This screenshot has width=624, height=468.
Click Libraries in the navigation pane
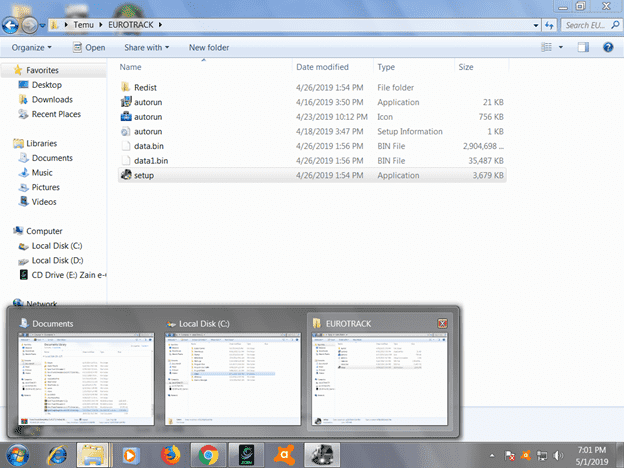pyautogui.click(x=41, y=143)
